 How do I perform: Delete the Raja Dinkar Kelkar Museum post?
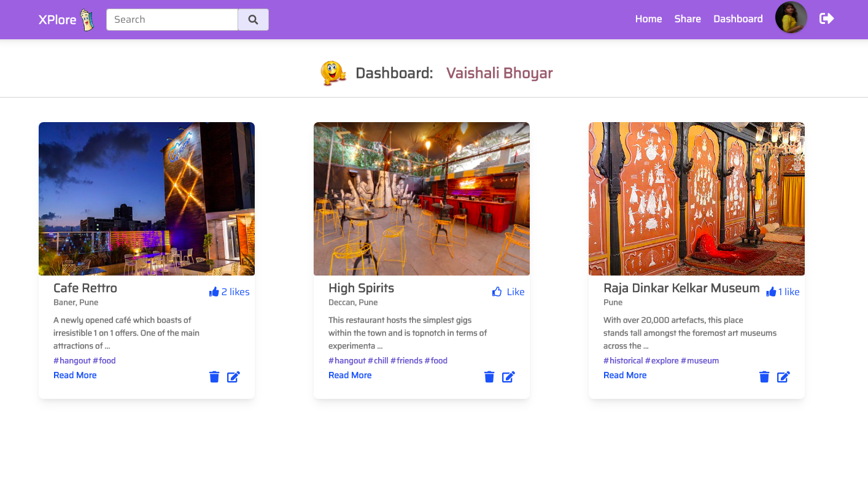[764, 376]
